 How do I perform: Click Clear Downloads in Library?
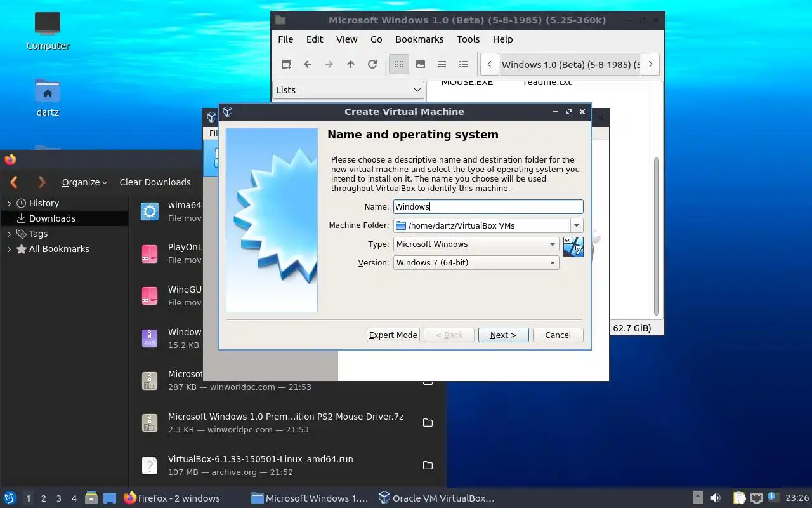click(155, 182)
